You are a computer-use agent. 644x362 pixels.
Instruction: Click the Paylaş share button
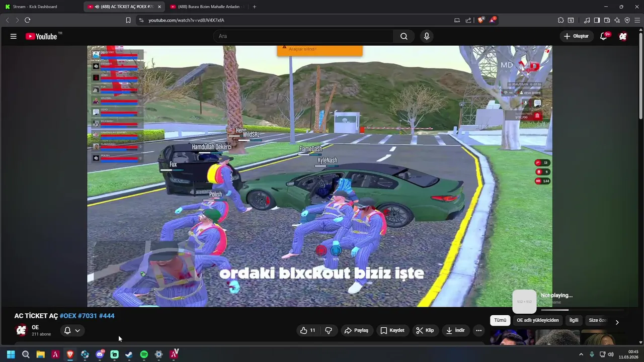[x=356, y=330]
